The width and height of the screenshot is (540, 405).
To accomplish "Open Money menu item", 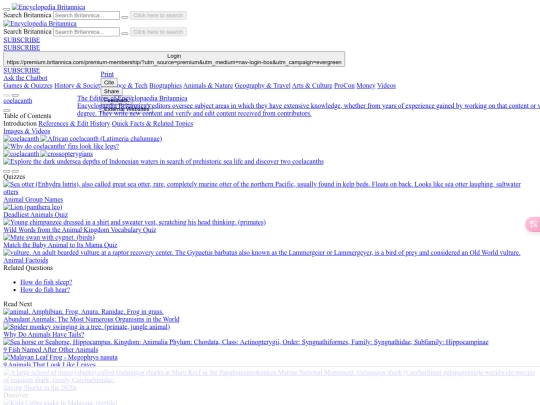I will 366,86.
